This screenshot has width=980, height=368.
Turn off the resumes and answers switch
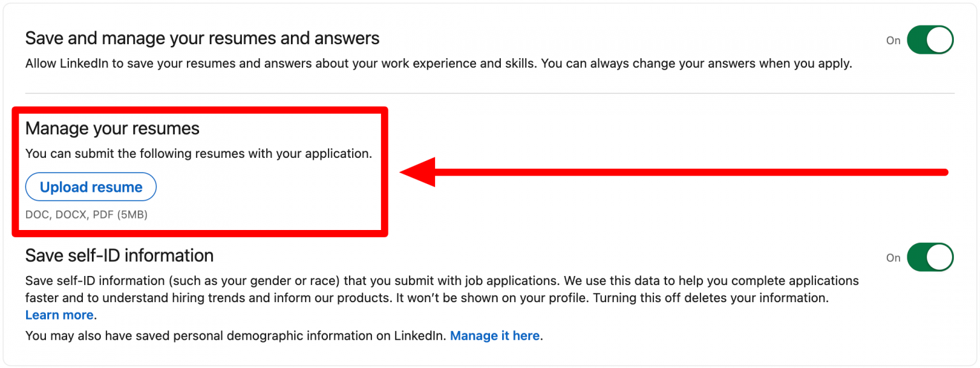[x=930, y=40]
